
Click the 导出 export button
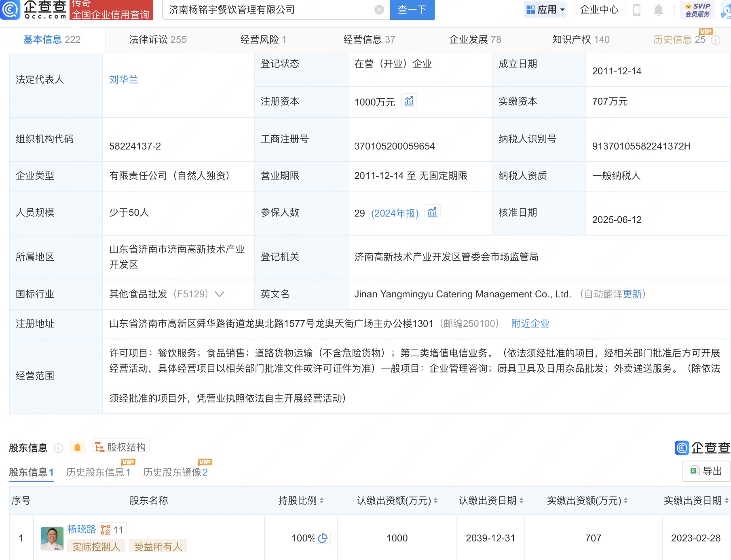pos(706,471)
